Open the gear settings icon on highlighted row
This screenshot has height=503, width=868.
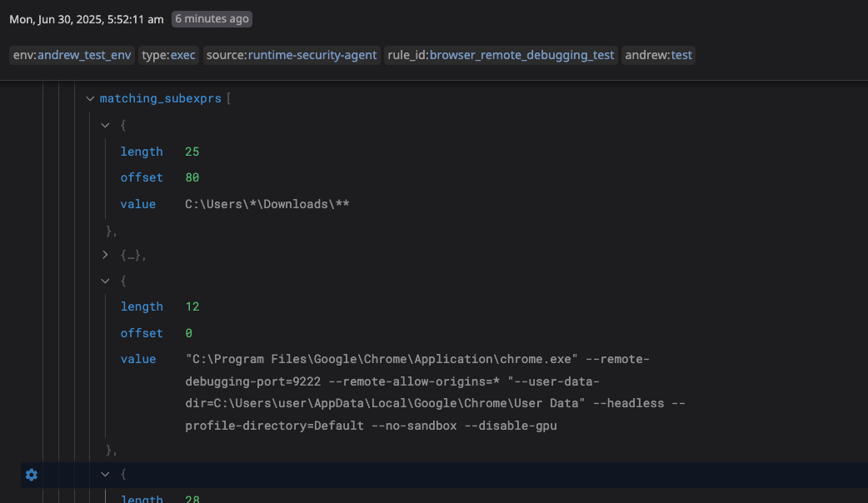32,475
